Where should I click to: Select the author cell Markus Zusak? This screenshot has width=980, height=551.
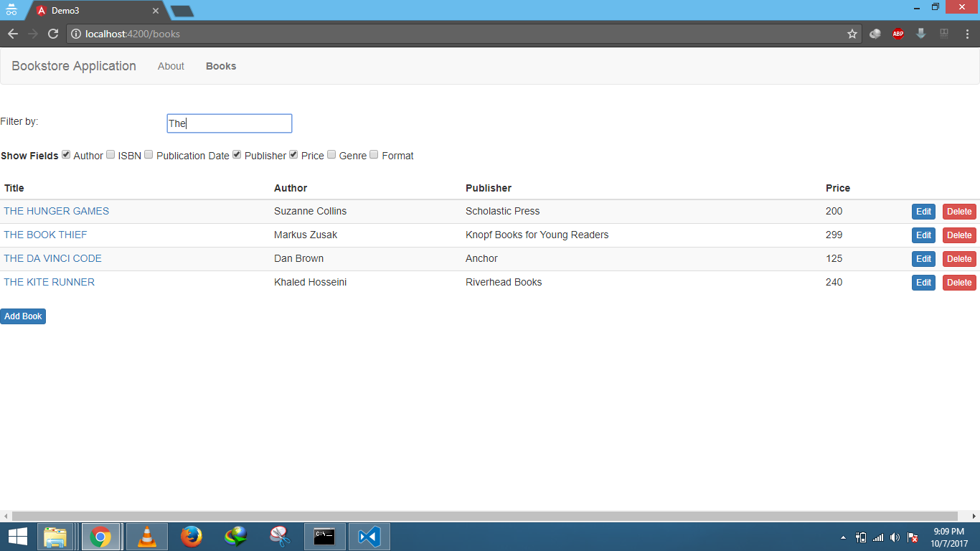pos(306,235)
